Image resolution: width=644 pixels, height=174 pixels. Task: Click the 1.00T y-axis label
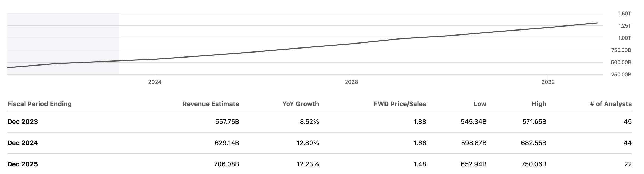[x=624, y=38]
